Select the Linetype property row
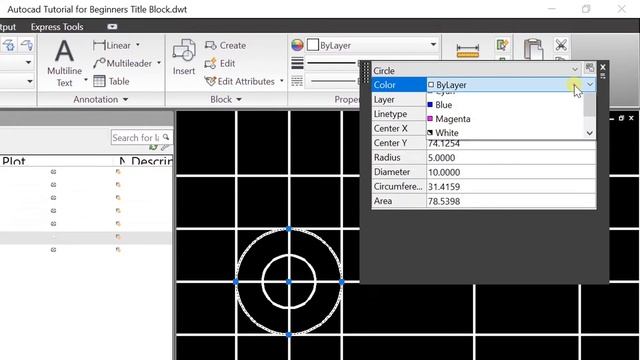Screen dimensions: 640x360 399,114
